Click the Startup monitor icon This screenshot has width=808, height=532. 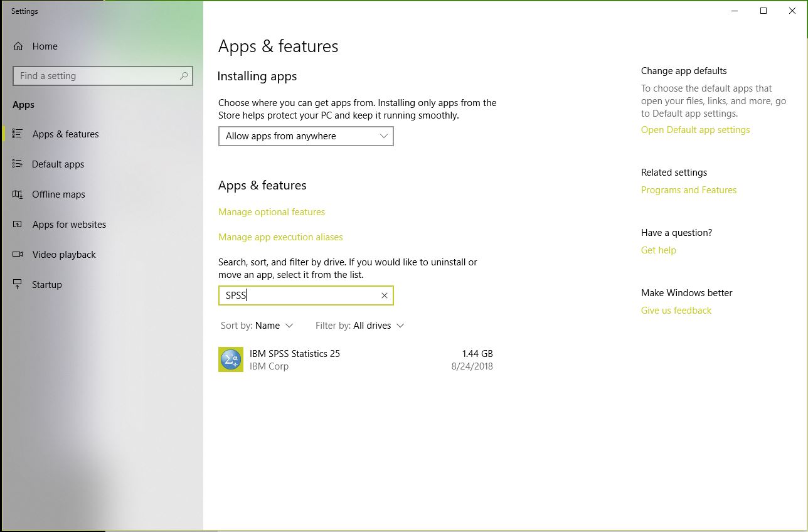18,285
